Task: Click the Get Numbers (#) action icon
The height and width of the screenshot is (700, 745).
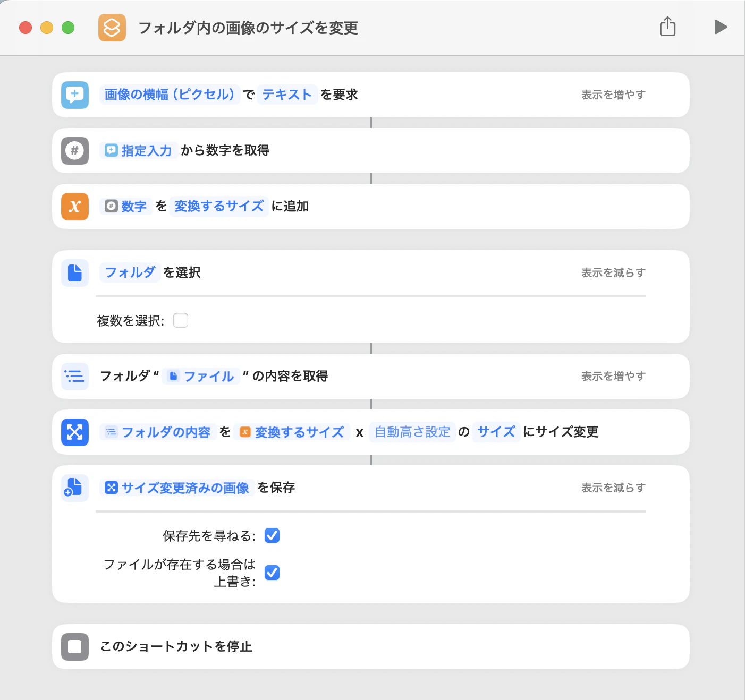Action: 74,151
